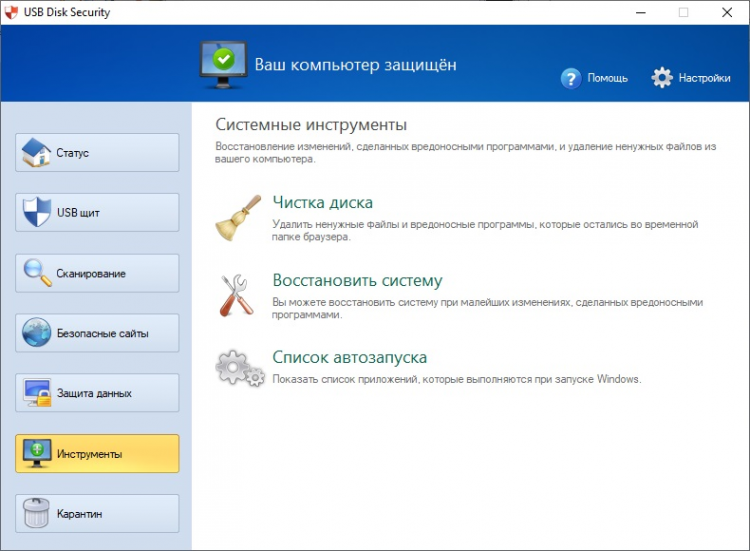Open the Чистка диска tool
Viewport: 750px width, 551px height.
[x=322, y=202]
